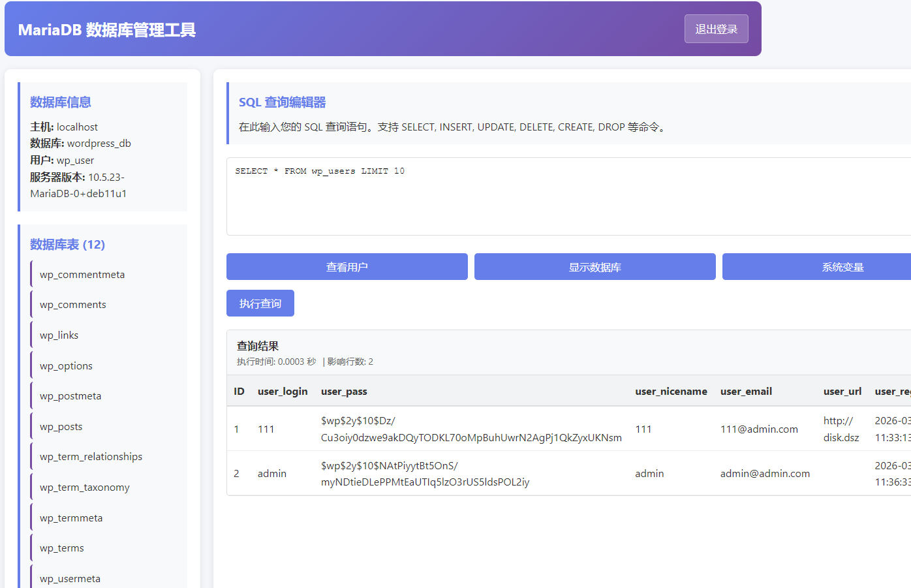Select the wp_term_taxonomy table
This screenshot has width=911, height=588.
click(x=85, y=487)
